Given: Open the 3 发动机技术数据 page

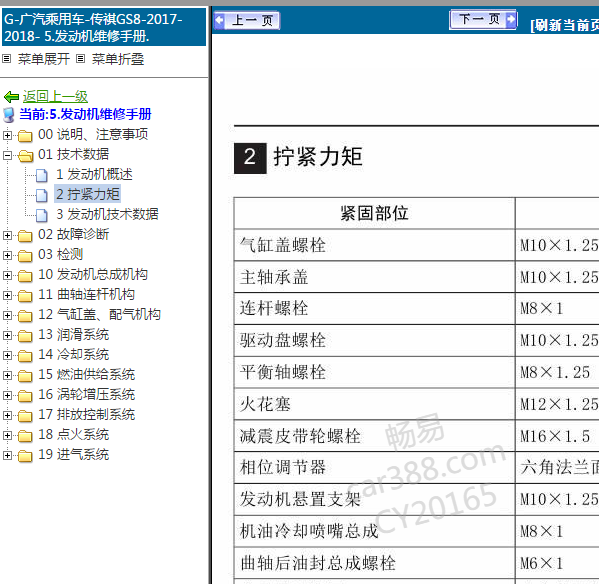Looking at the screenshot, I should [107, 214].
